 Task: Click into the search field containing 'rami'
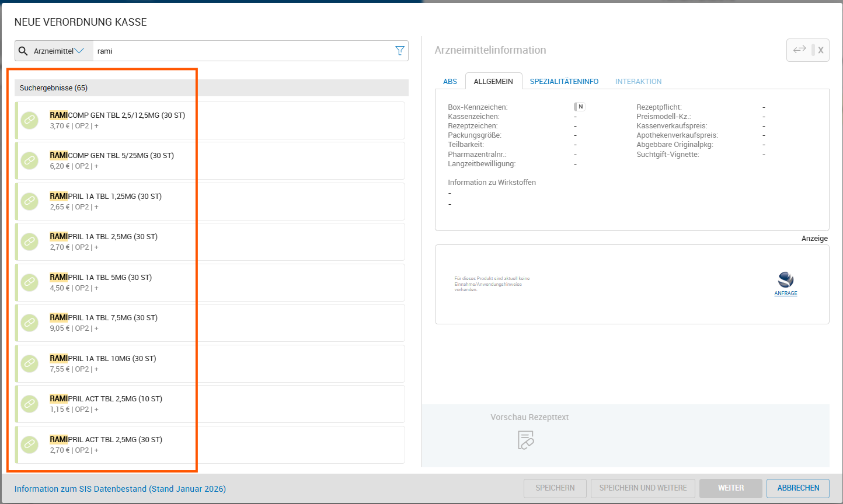(245, 51)
